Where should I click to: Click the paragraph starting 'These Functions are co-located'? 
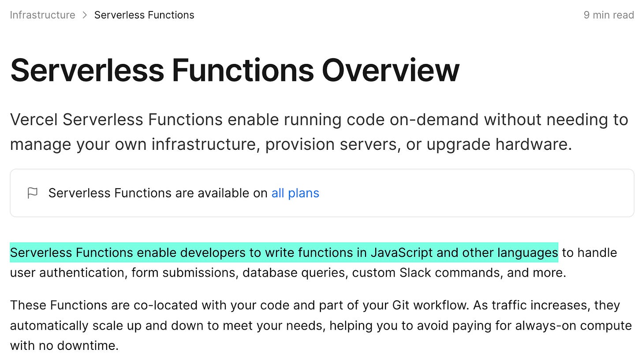(x=321, y=325)
